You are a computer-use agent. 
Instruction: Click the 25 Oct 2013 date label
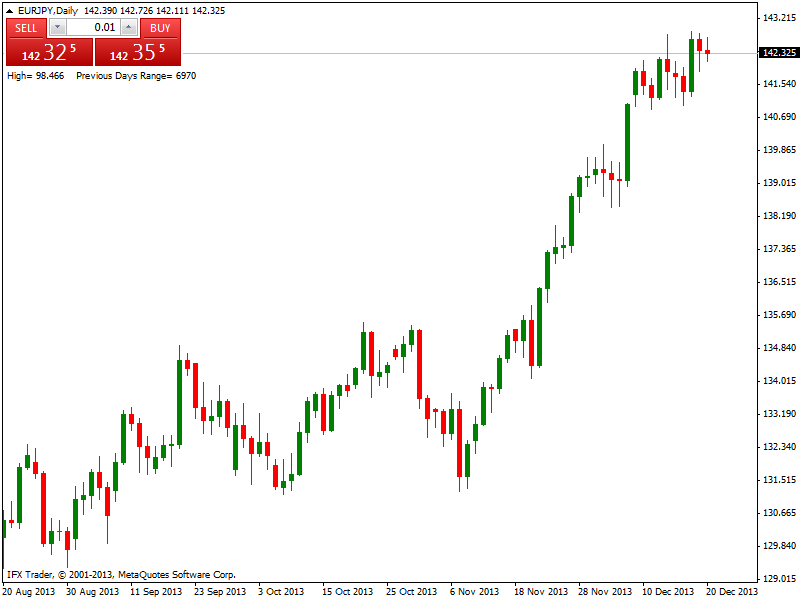click(411, 592)
